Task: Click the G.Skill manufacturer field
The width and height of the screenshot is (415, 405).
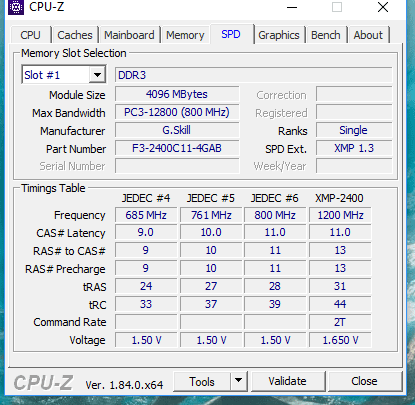Action: tap(177, 130)
